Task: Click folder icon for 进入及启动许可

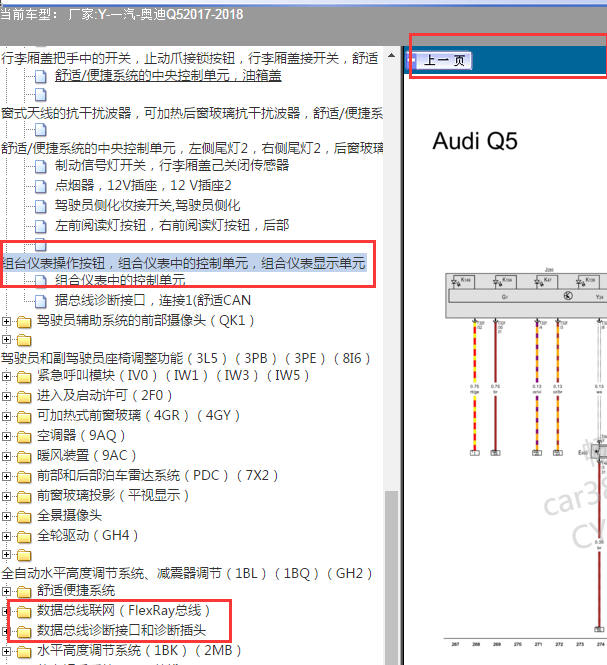Action: point(24,397)
